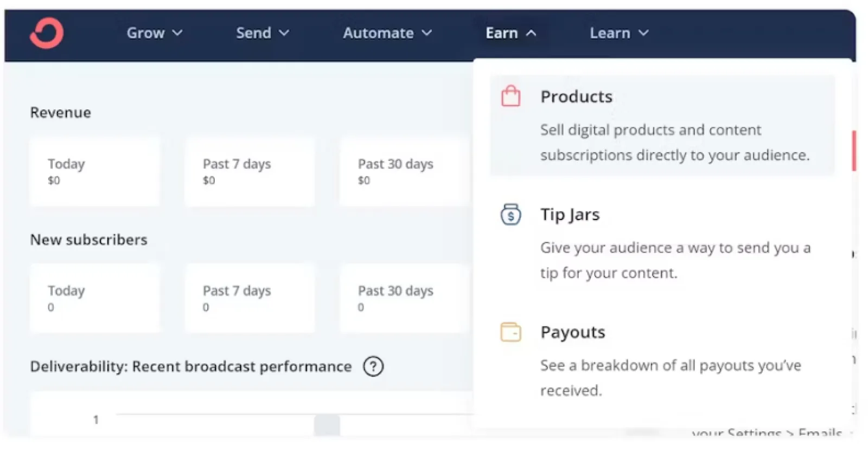Open the Learn dropdown menu
The height and width of the screenshot is (452, 868).
[618, 33]
